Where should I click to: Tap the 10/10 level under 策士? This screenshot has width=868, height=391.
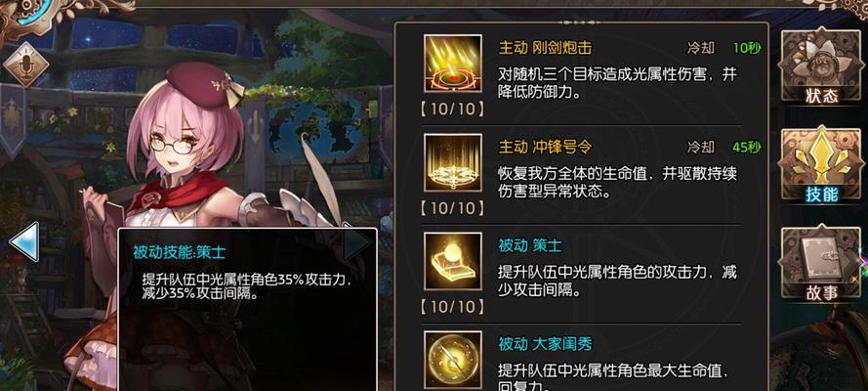(452, 306)
